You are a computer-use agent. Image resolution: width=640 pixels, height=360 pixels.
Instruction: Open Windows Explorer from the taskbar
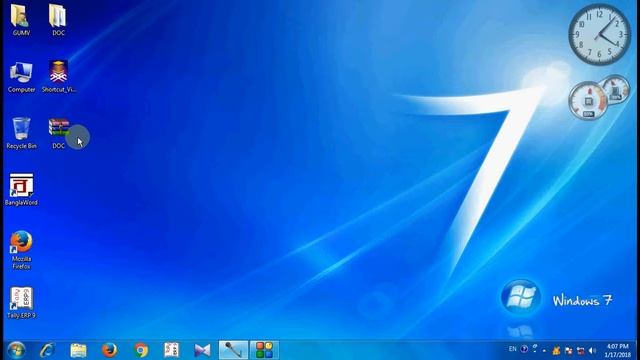(78, 350)
